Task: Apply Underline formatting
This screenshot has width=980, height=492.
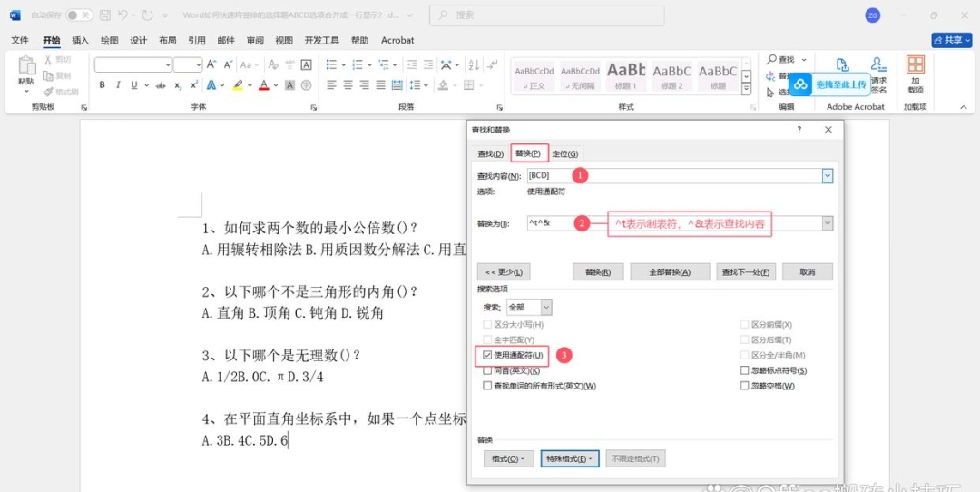Action: (133, 85)
